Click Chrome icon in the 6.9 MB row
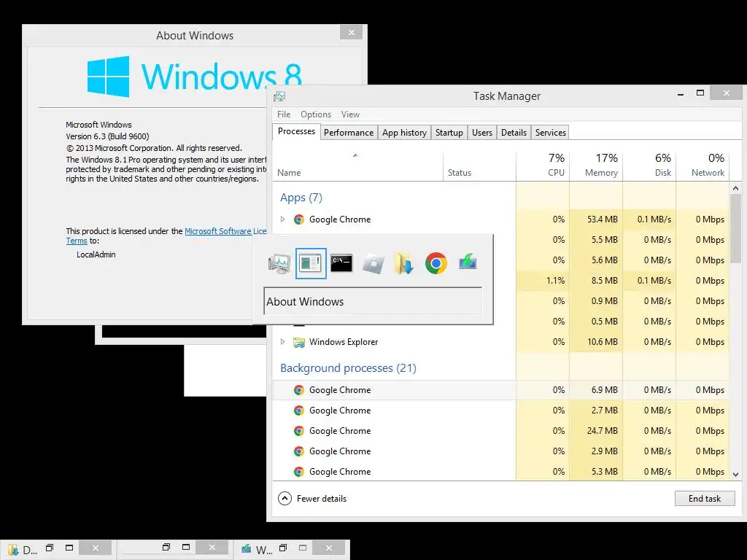 [298, 390]
